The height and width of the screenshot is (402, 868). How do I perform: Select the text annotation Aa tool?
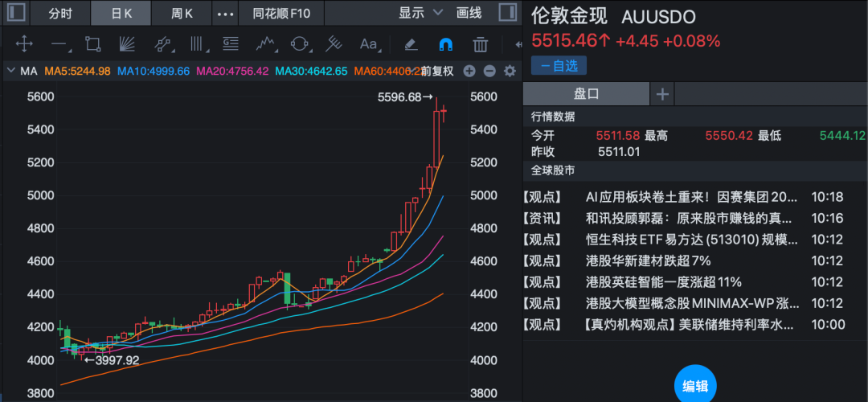point(368,44)
